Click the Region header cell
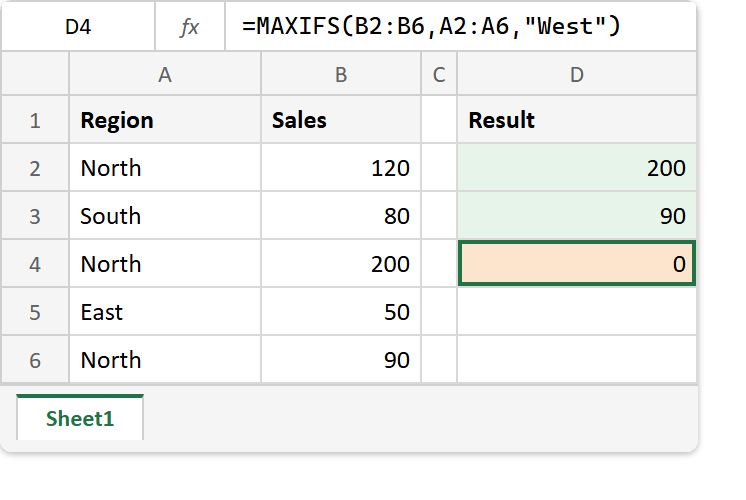746x500 pixels. [165, 120]
